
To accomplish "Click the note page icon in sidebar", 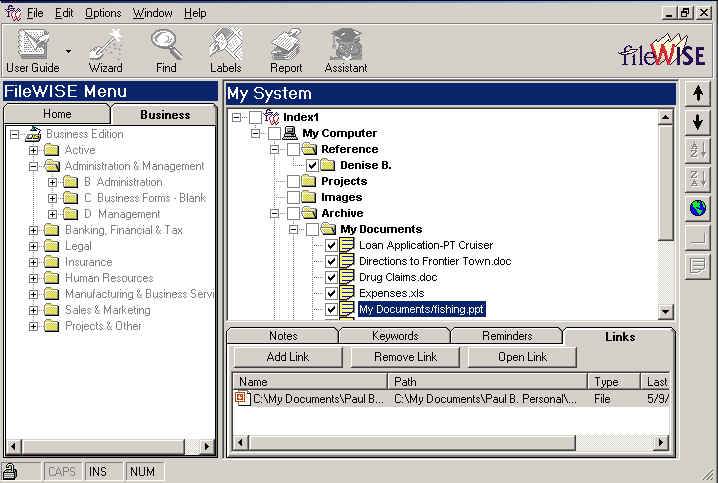I will click(698, 265).
